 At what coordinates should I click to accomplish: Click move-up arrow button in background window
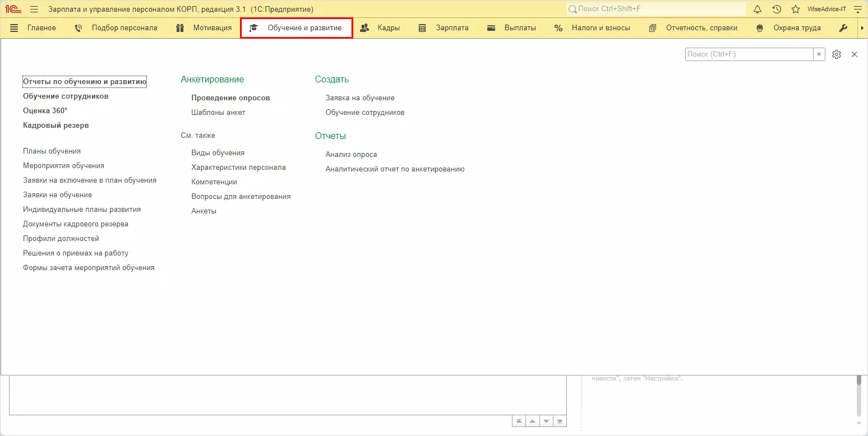pyautogui.click(x=533, y=421)
